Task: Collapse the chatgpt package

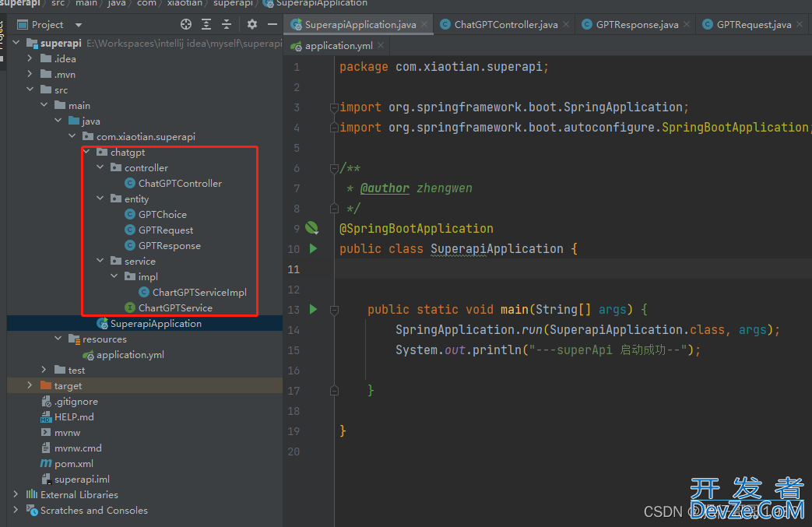Action: (x=86, y=152)
